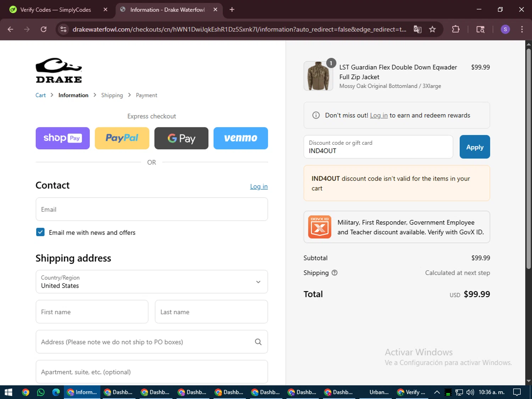This screenshot has height=399, width=532.
Task: Close the Verify Codes SimplyCodes tab
Action: [x=105, y=10]
